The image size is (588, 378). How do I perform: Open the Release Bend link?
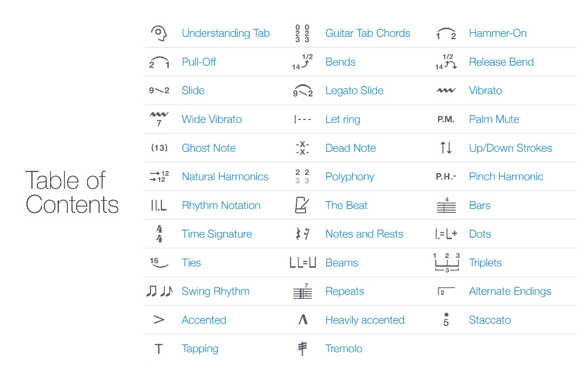pyautogui.click(x=502, y=62)
